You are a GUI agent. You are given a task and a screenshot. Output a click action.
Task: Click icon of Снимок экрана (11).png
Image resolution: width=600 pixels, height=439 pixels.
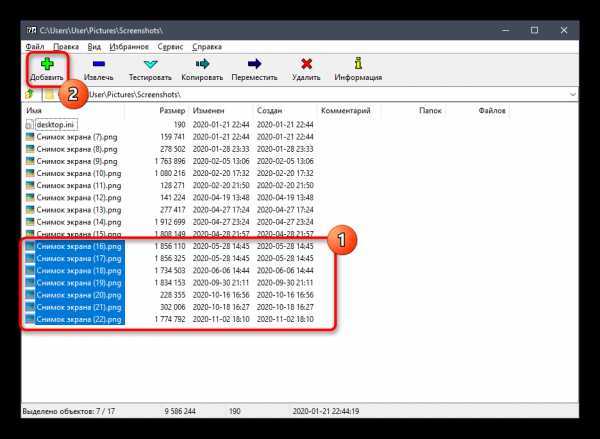pos(30,185)
